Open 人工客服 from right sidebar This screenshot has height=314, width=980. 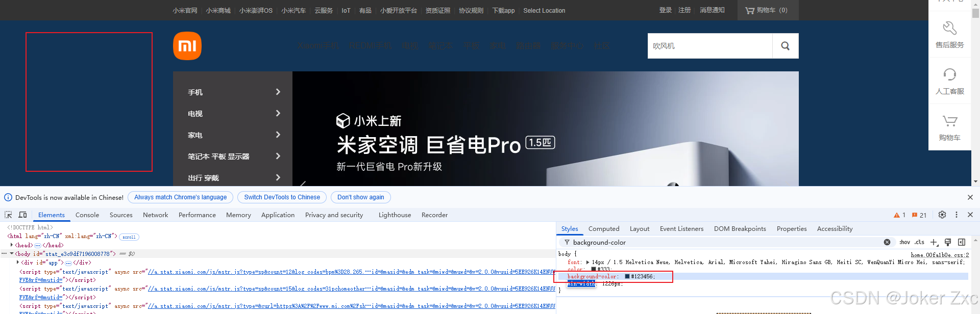click(x=950, y=81)
